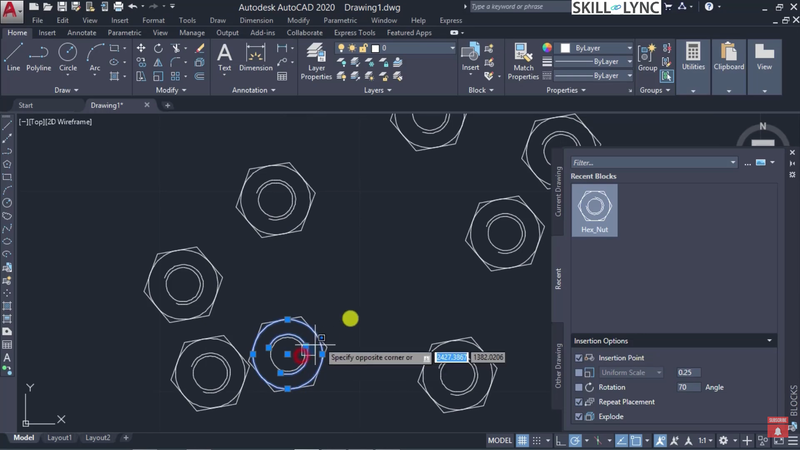This screenshot has width=800, height=450.
Task: Switch to the Annotate ribbon tab
Action: point(81,32)
